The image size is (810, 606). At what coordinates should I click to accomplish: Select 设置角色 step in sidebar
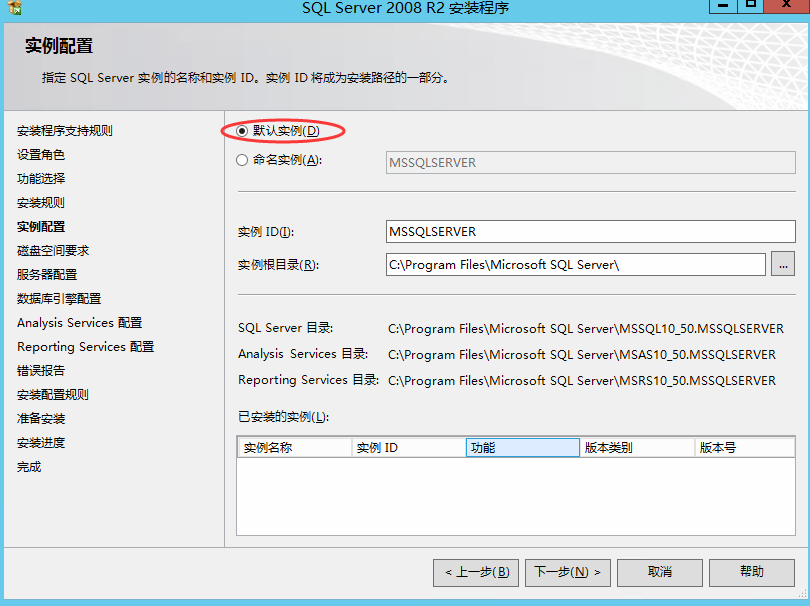click(41, 154)
